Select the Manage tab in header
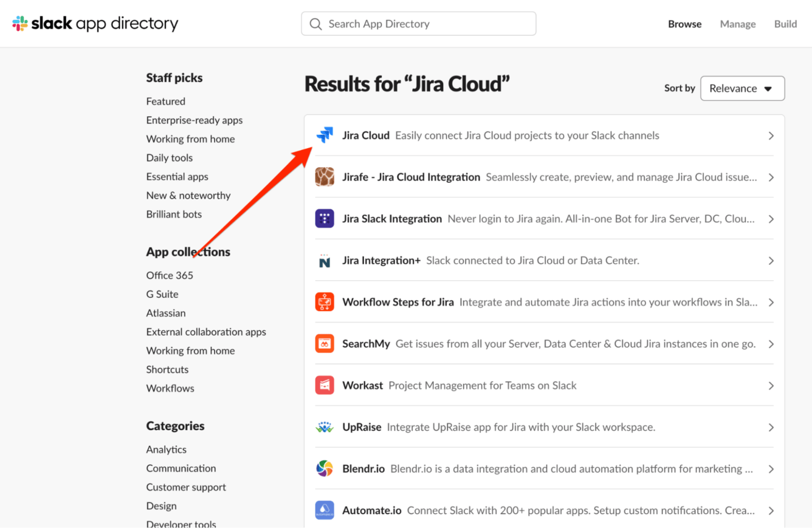 (x=738, y=24)
